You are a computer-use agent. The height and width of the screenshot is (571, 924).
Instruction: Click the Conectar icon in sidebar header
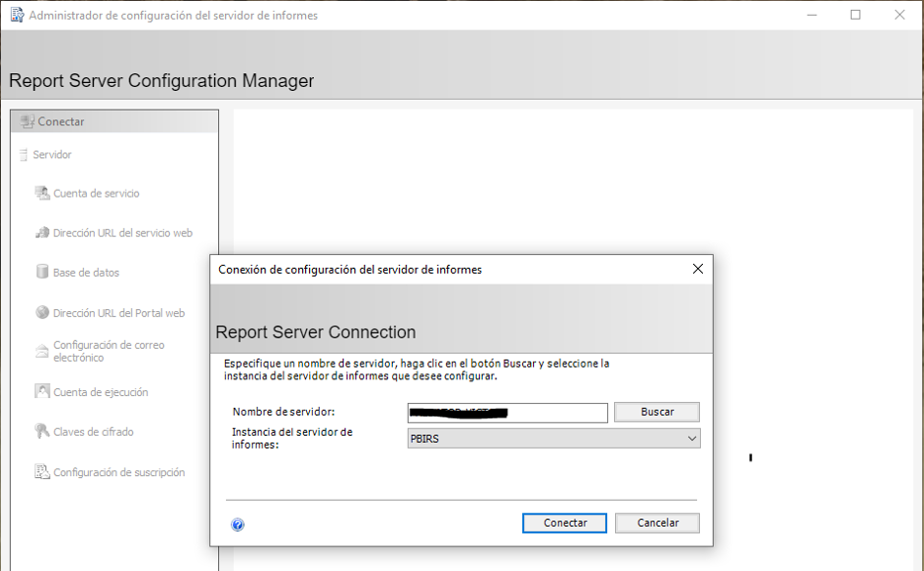click(27, 122)
